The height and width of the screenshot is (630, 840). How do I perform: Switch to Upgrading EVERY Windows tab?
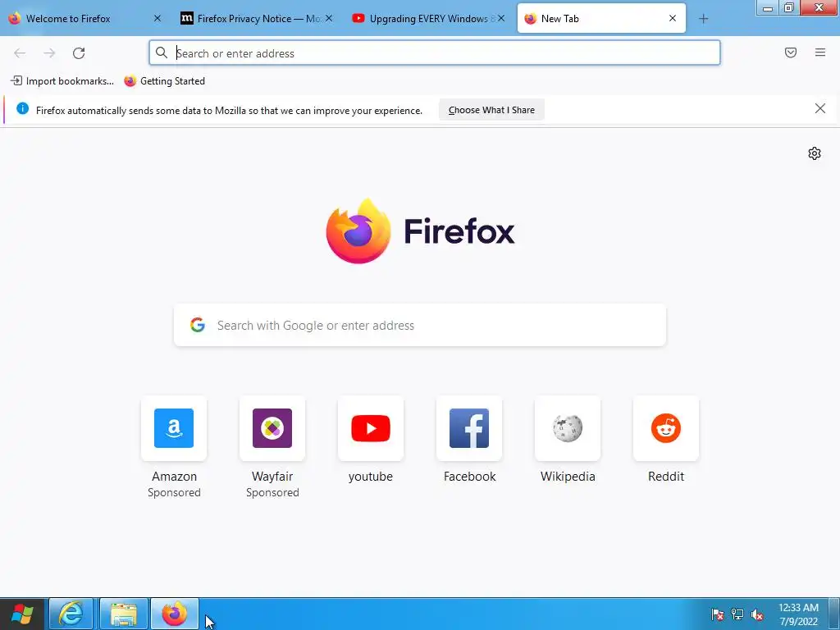pyautogui.click(x=427, y=19)
